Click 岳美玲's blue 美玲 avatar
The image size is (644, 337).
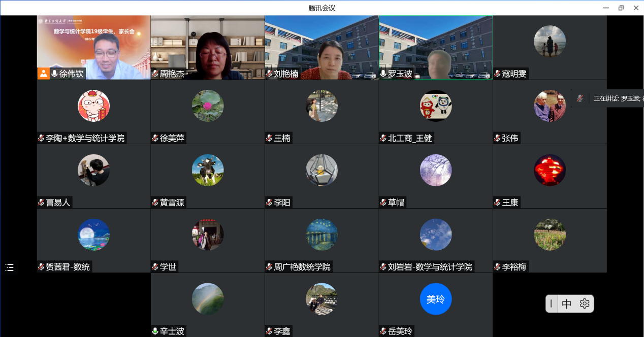coord(436,299)
